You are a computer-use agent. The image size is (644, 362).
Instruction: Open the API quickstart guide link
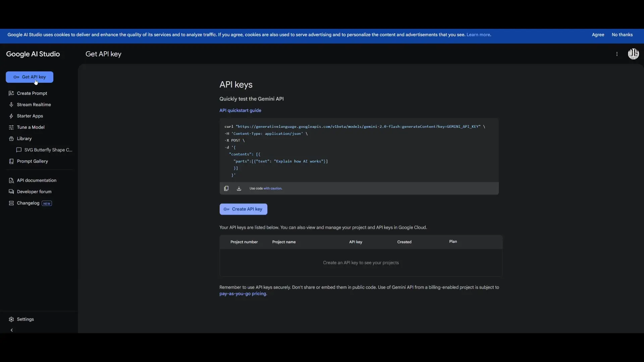coord(240,110)
